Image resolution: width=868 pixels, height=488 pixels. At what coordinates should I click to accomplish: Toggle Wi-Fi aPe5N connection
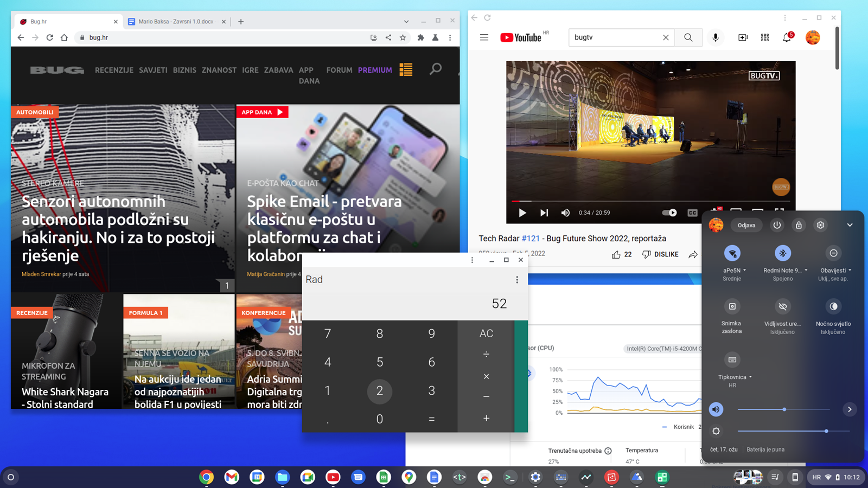click(732, 253)
